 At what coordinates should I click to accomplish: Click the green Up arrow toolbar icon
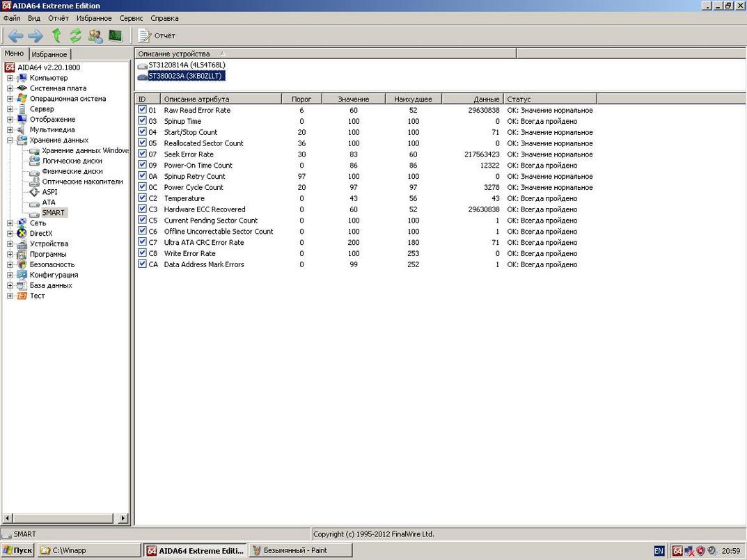point(56,35)
